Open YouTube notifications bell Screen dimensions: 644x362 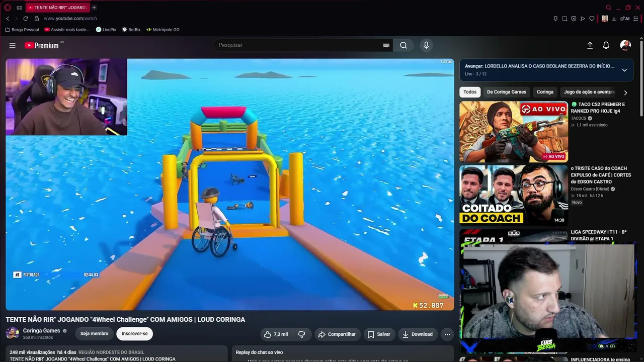pyautogui.click(x=606, y=45)
